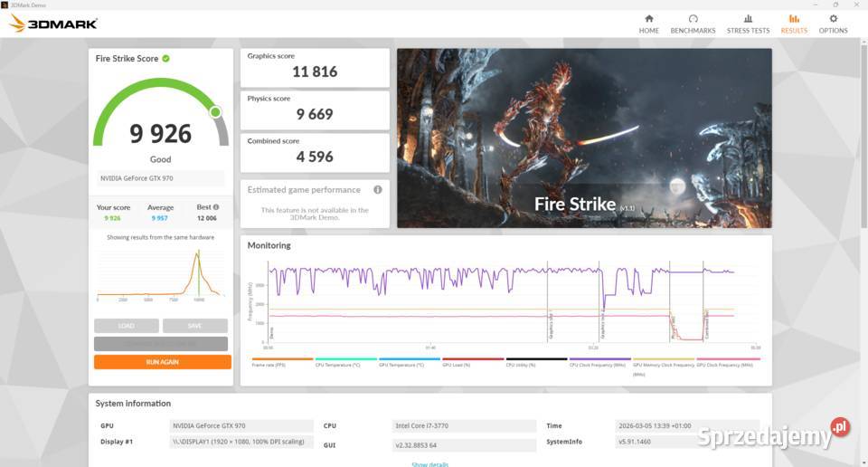Expand system information with Show details
The image size is (868, 467).
coord(429,464)
